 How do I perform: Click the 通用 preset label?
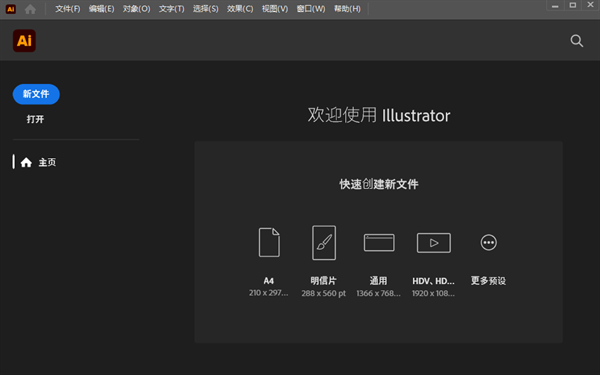point(378,281)
